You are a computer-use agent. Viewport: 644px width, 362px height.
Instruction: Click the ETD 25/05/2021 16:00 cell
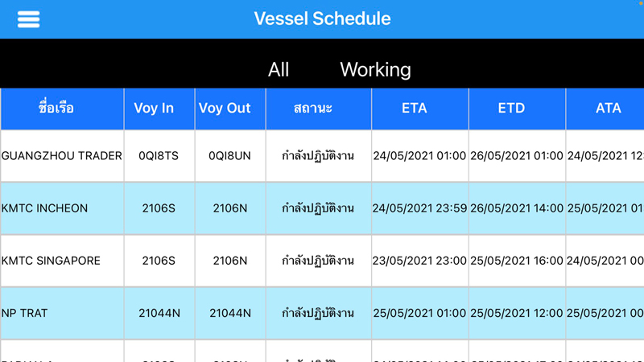click(516, 261)
